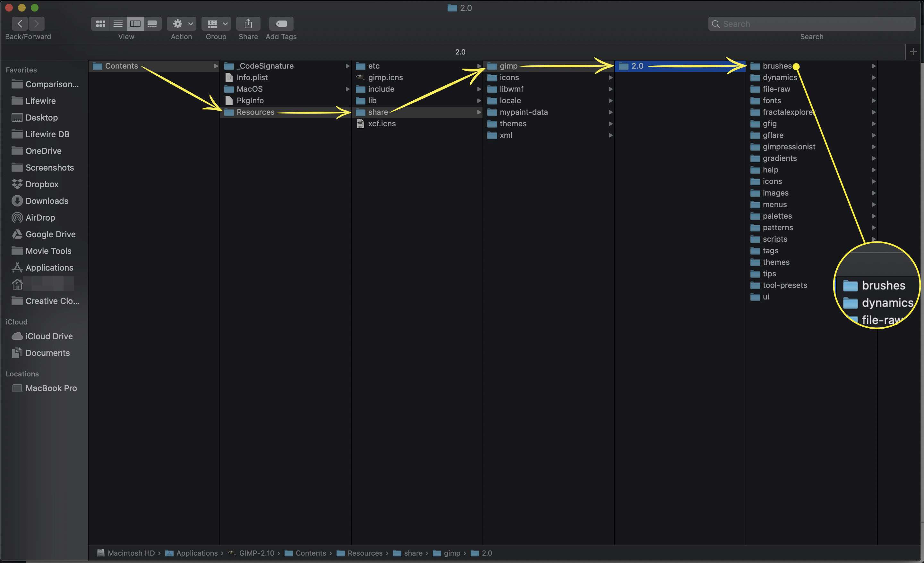The width and height of the screenshot is (924, 563).
Task: Click the List View icon
Action: 117,24
